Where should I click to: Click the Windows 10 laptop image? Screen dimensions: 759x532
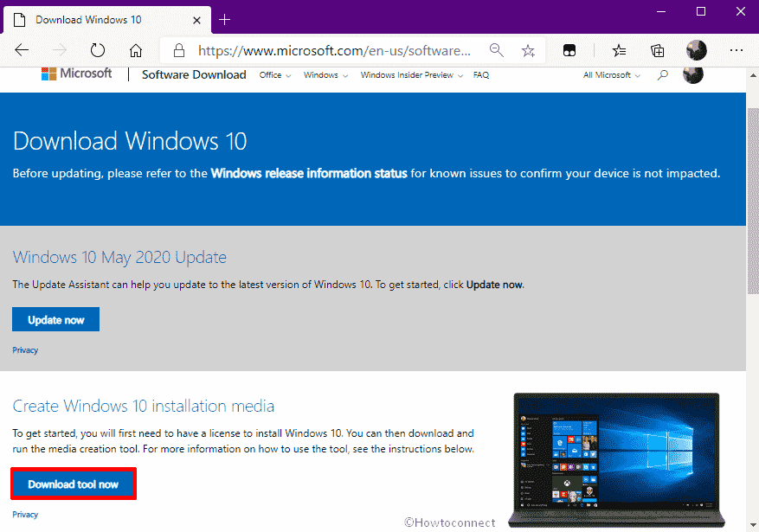click(x=616, y=460)
